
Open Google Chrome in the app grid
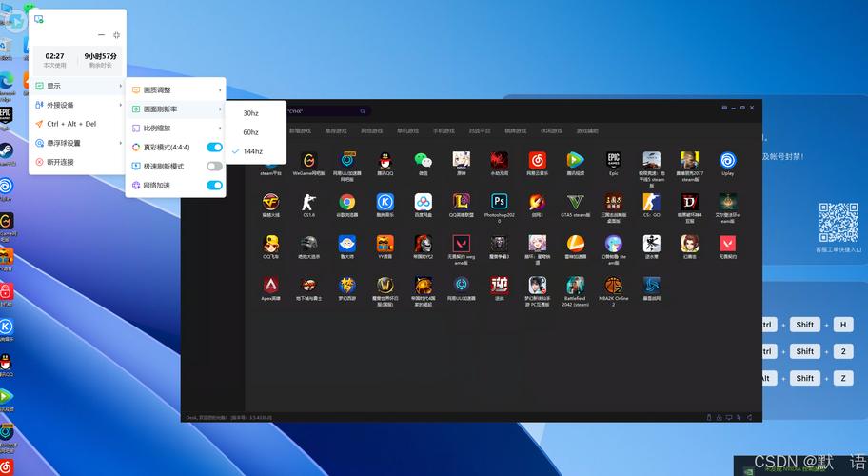point(347,202)
